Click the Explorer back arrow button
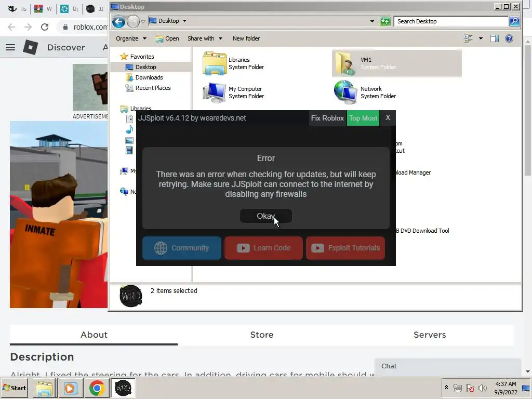 (x=118, y=21)
